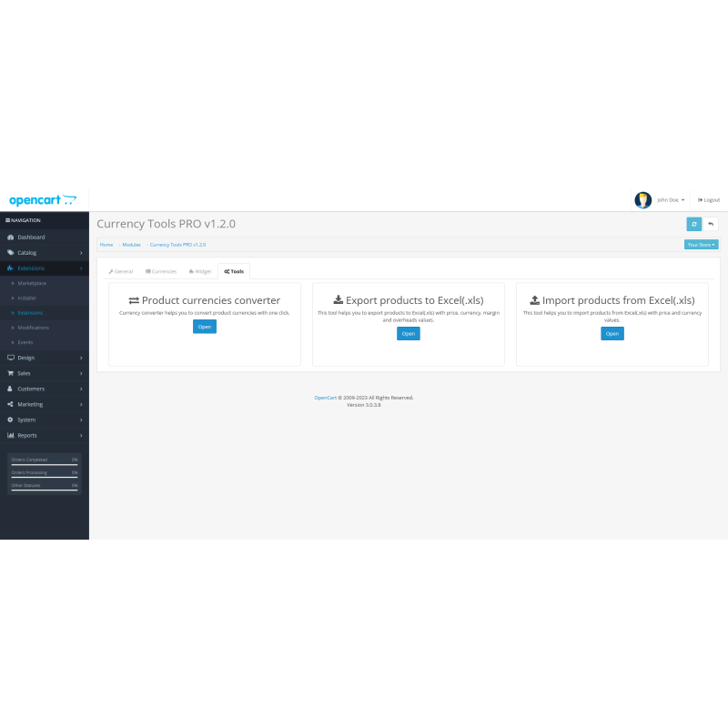The width and height of the screenshot is (728, 728).
Task: Switch to the Currencies tab
Action: [161, 270]
